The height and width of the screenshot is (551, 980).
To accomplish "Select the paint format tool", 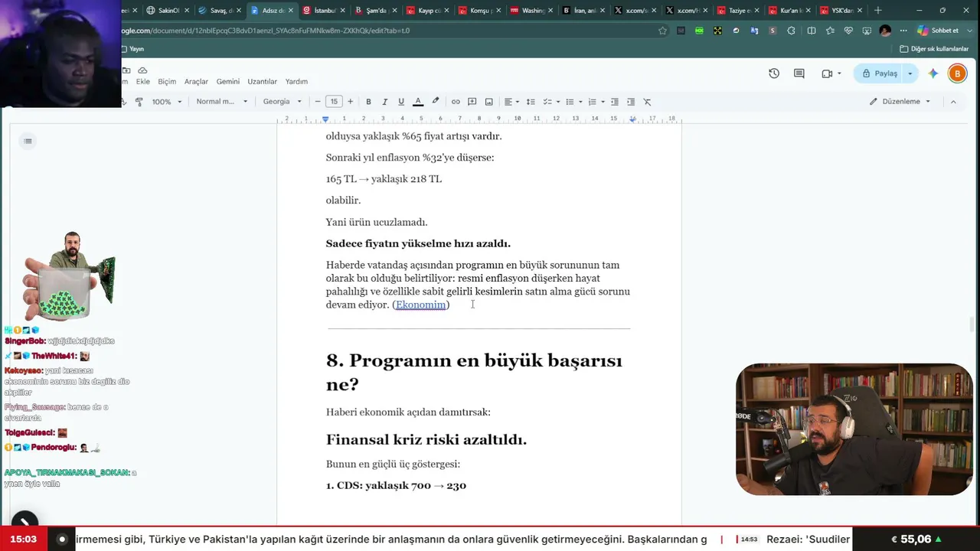I will tap(139, 102).
